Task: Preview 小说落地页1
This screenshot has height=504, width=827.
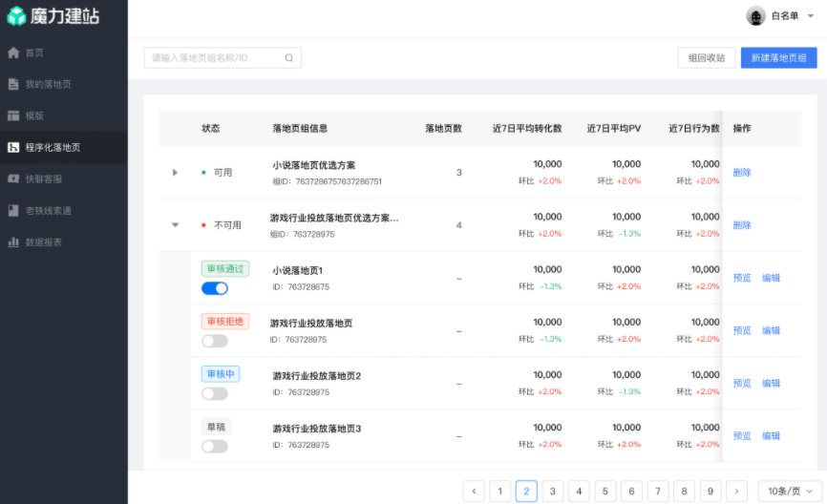Action: pos(742,278)
